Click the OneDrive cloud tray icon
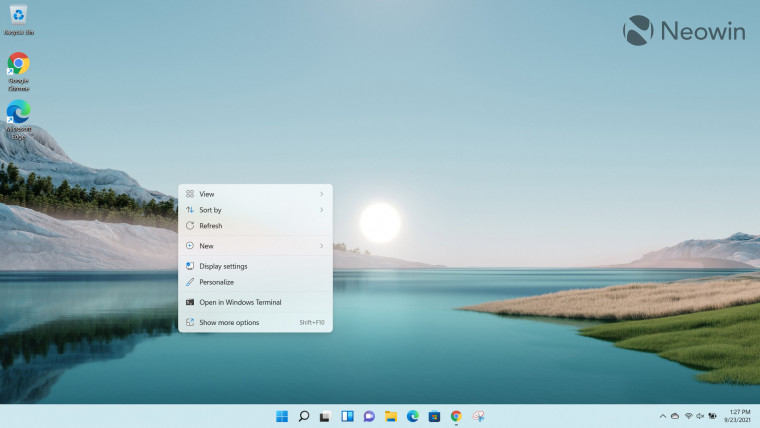 pos(675,416)
